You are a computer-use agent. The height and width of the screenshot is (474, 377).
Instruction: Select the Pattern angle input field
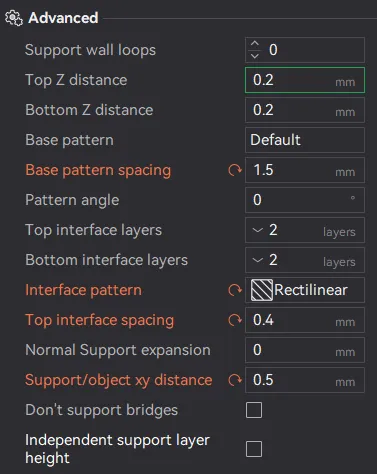305,200
